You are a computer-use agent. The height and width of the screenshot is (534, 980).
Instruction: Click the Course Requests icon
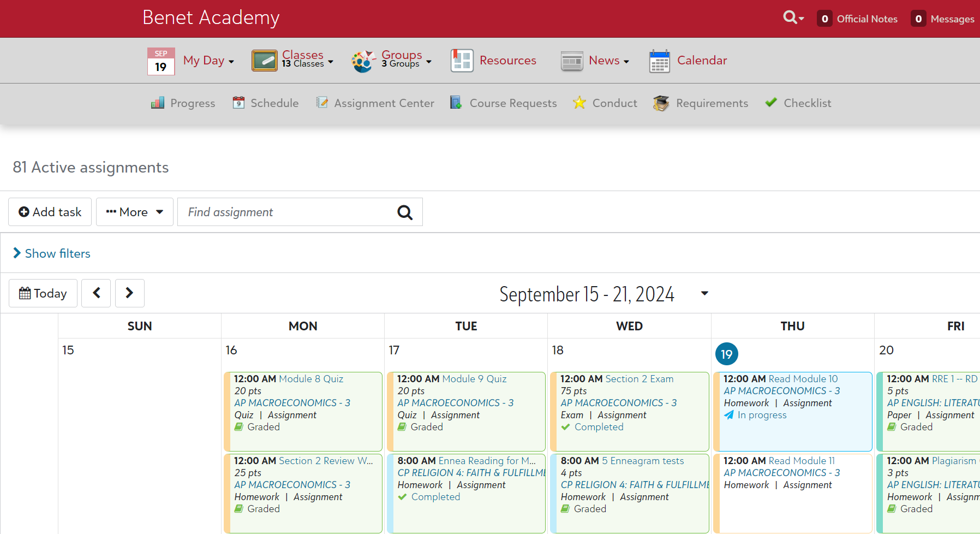click(456, 103)
